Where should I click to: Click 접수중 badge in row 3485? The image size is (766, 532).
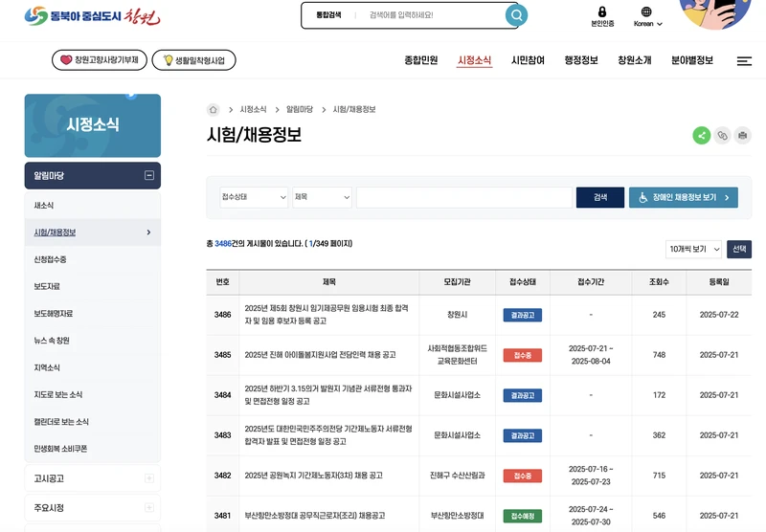tap(522, 355)
